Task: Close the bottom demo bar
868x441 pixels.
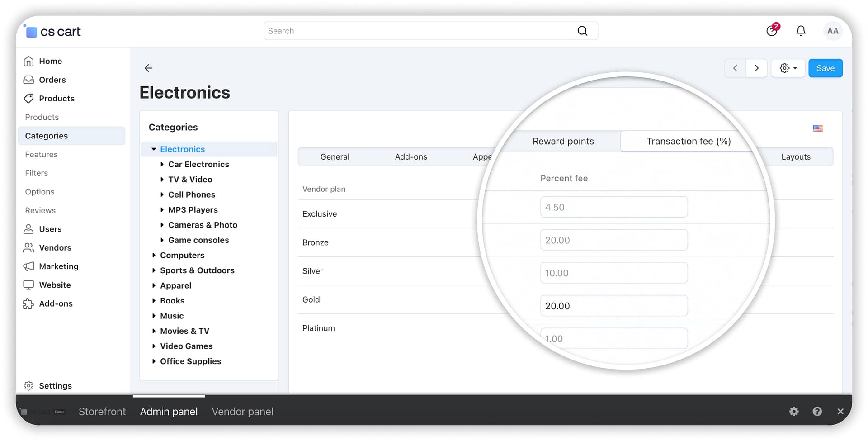Action: (840, 411)
